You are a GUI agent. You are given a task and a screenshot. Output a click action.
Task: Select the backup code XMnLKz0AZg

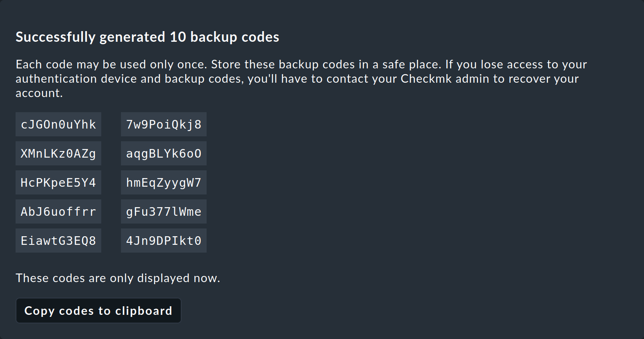[58, 153]
